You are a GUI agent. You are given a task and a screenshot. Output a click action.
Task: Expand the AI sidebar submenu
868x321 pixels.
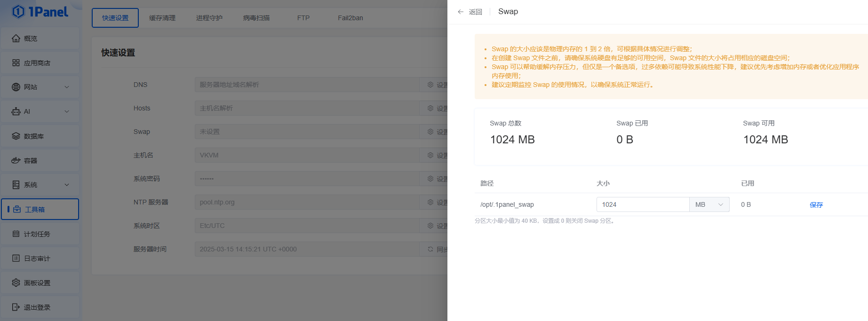click(x=67, y=111)
